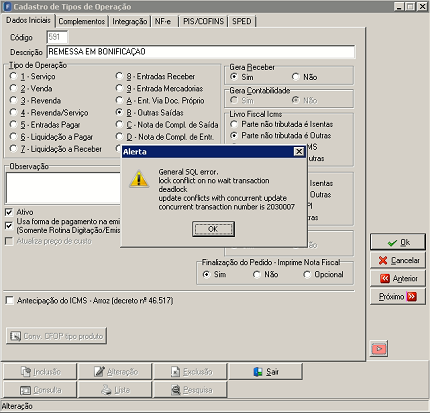Close the Alerta error dialog
The image size is (430, 413).
(299, 152)
